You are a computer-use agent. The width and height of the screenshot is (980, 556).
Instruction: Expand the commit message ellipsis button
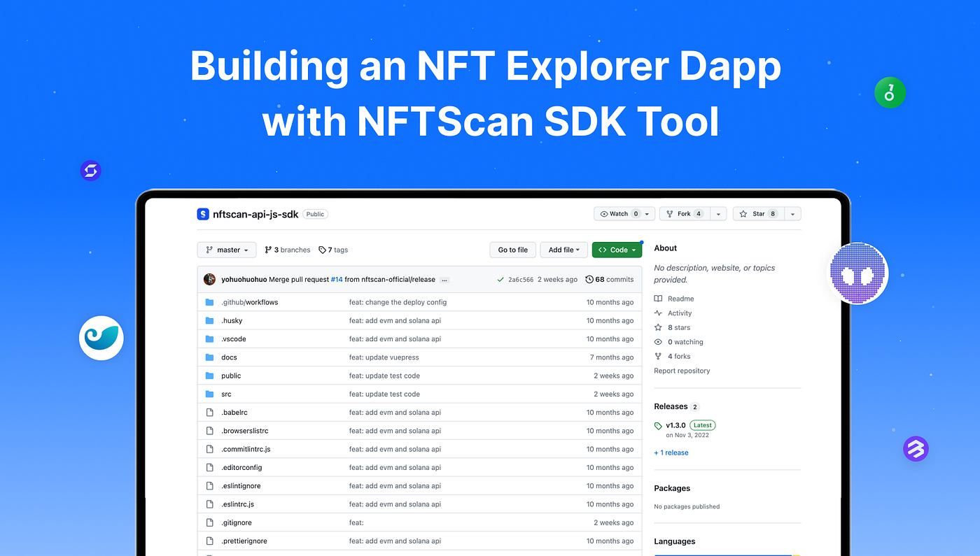tap(444, 280)
